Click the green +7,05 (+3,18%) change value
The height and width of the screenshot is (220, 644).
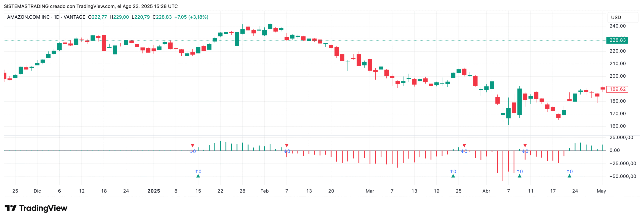[x=191, y=17]
